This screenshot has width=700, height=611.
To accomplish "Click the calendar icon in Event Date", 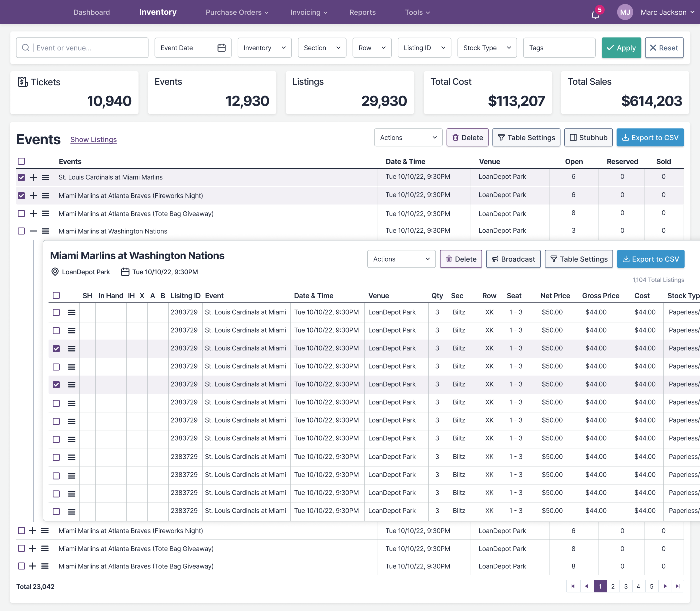I will [x=221, y=48].
